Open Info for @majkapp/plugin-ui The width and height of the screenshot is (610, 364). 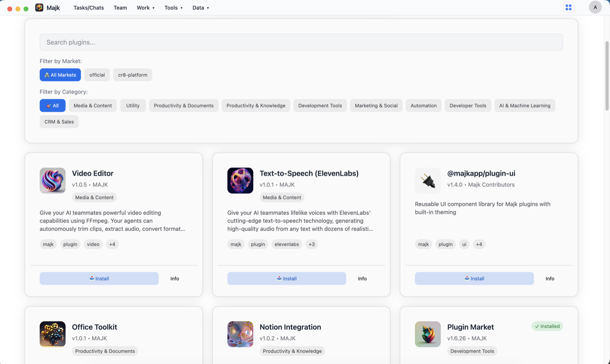coord(550,279)
